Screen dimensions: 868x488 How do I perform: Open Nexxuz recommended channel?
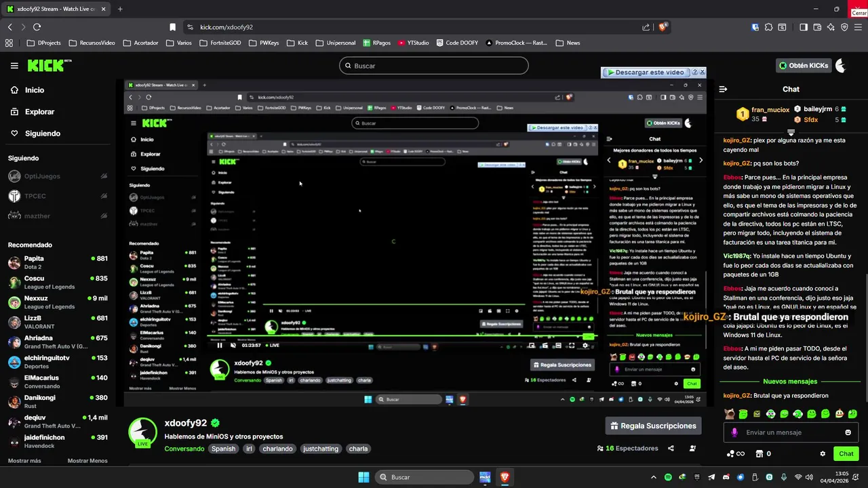coord(58,302)
